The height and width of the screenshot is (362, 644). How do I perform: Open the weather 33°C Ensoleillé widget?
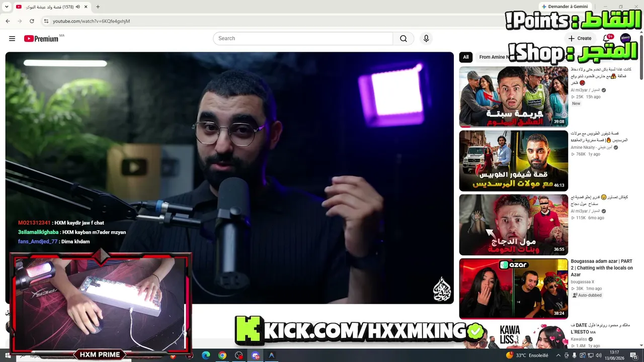tap(527, 355)
